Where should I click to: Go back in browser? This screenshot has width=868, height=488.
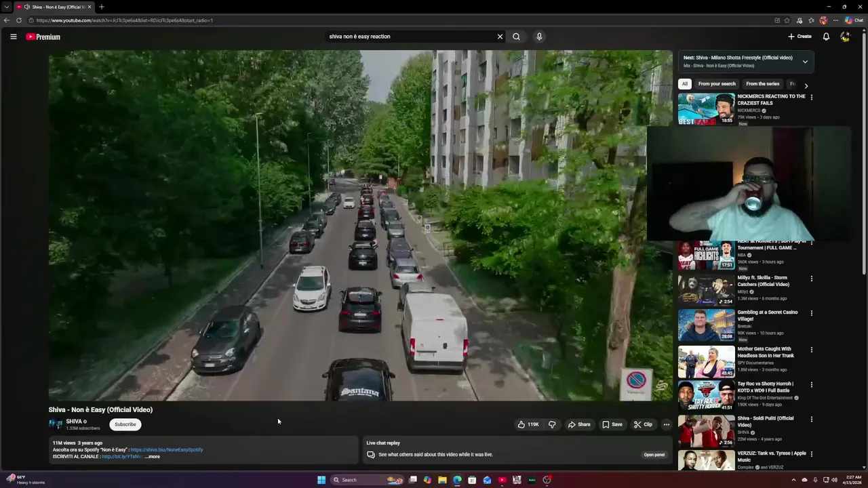tap(7, 20)
